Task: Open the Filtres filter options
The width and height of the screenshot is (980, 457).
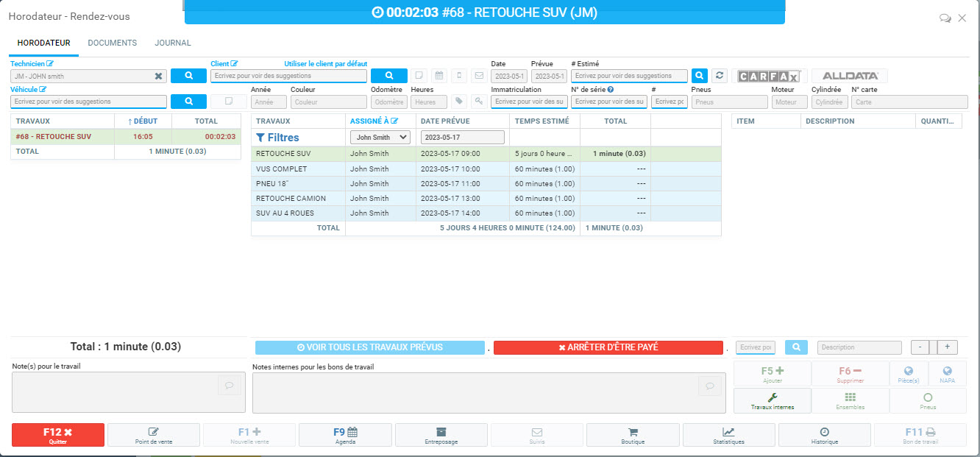Action: [x=277, y=137]
